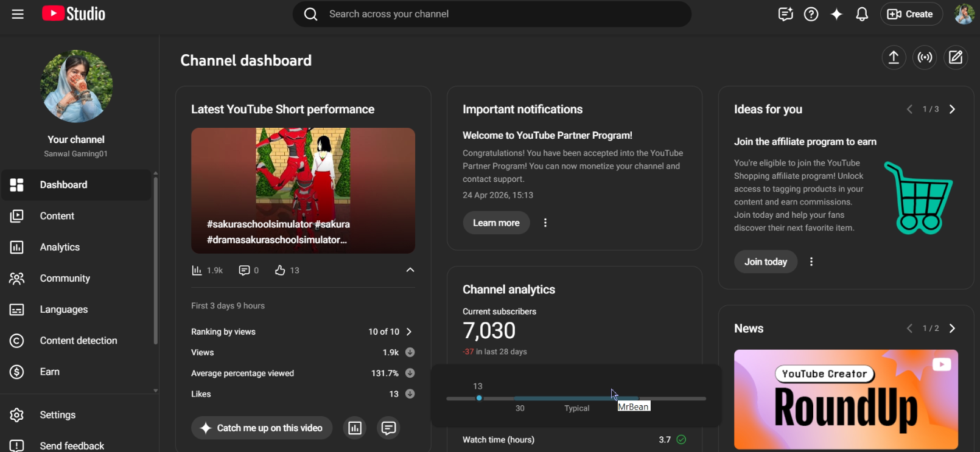
Task: Click the create post pencil icon
Action: [956, 57]
